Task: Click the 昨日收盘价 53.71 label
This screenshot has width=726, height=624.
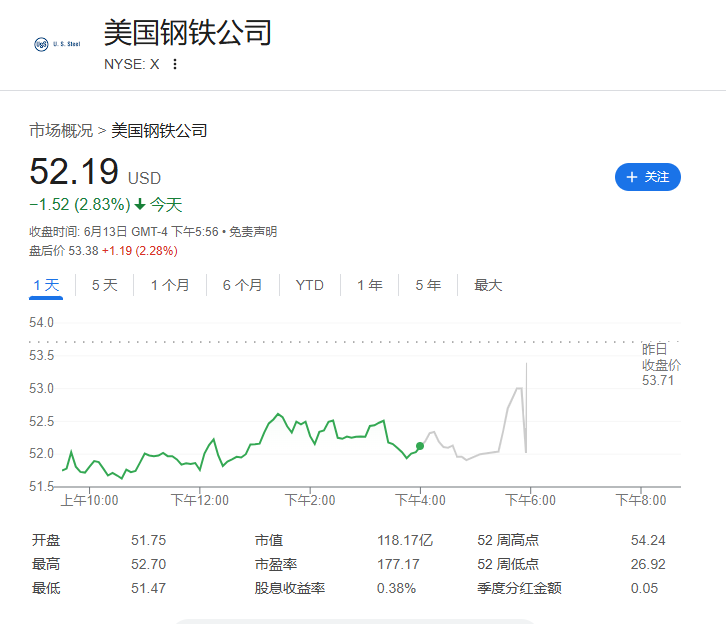Action: click(x=661, y=365)
